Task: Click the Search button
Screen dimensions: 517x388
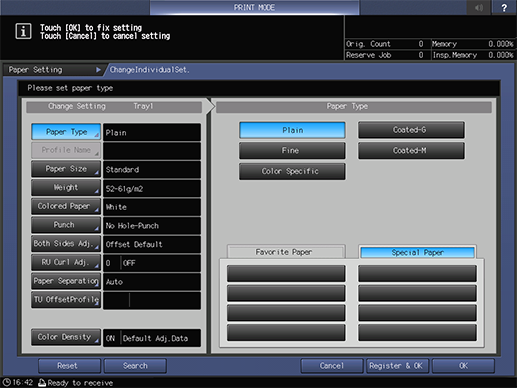Action: pyautogui.click(x=135, y=366)
